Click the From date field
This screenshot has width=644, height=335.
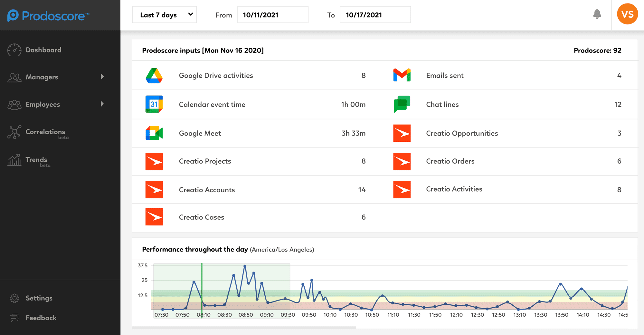pyautogui.click(x=273, y=15)
